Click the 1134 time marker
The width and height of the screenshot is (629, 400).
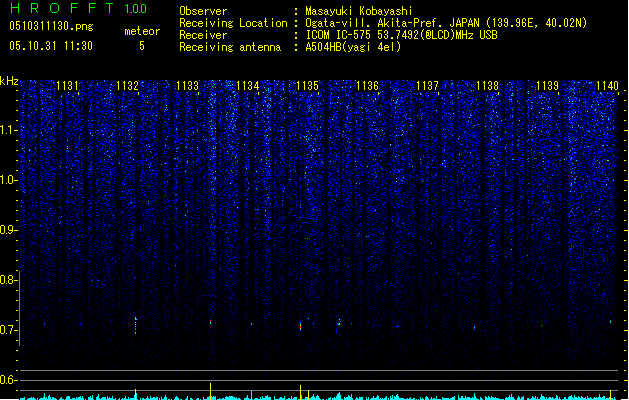pyautogui.click(x=248, y=86)
